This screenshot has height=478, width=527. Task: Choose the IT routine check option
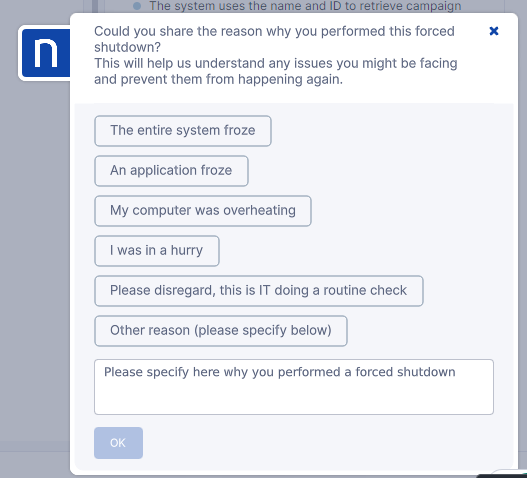259,291
